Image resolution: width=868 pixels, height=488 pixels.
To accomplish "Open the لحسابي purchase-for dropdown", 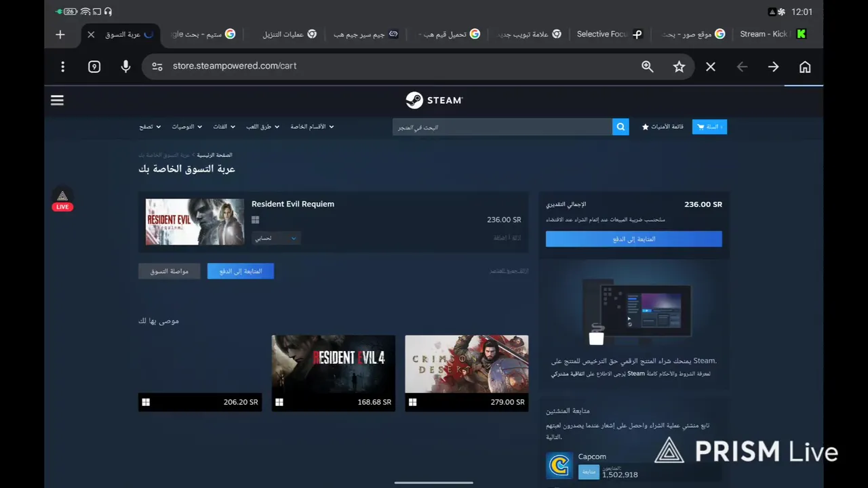I will click(276, 238).
